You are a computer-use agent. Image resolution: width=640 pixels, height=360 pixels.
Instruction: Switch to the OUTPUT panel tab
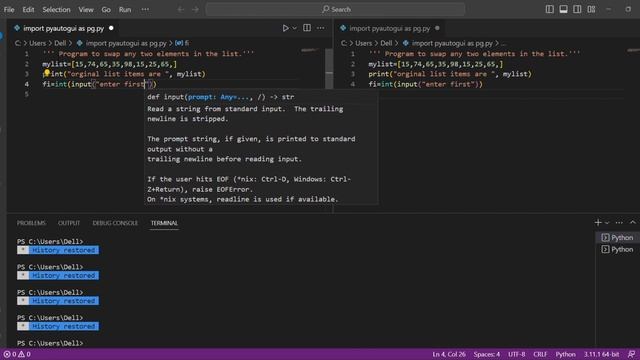(x=69, y=223)
